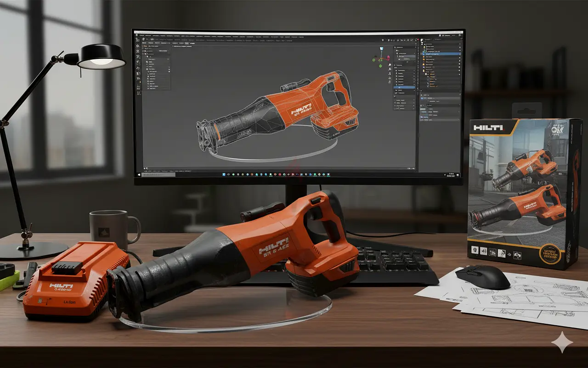Click the red X axis ball on the gizmo
The width and height of the screenshot is (588, 368).
pos(388,57)
